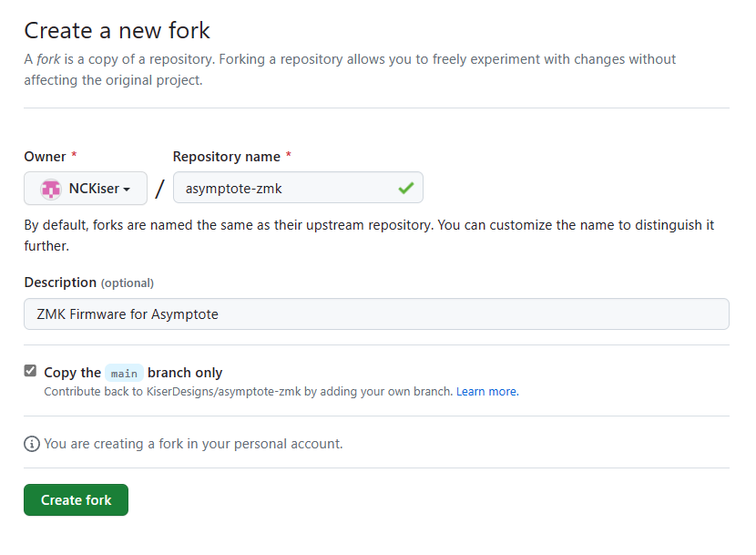Click the Description text field
756x555 pixels.
(376, 314)
